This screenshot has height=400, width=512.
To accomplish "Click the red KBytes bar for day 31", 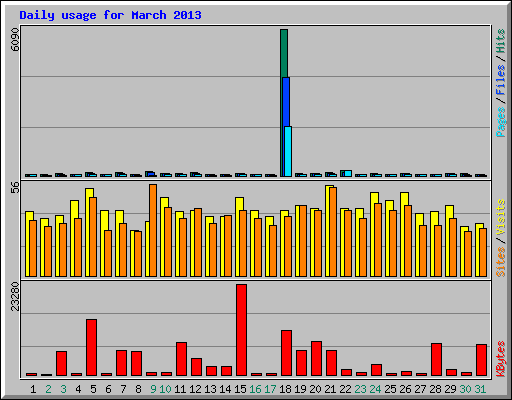I will [x=481, y=360].
